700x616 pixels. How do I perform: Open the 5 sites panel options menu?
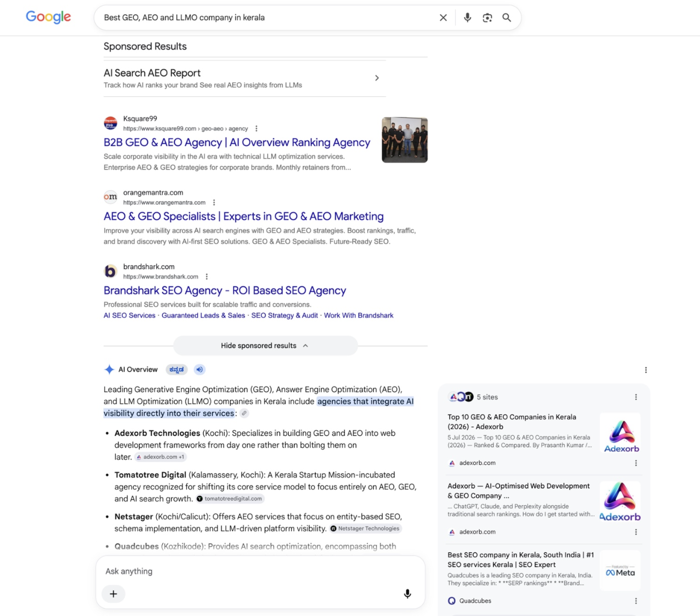(x=636, y=397)
